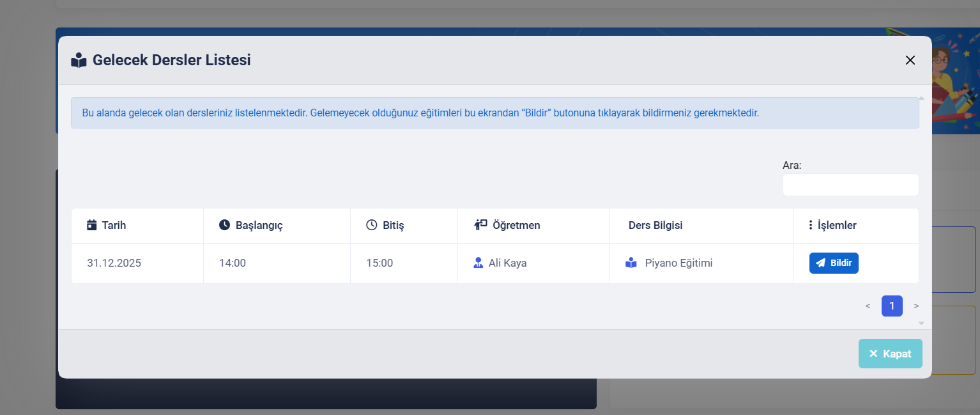Close the Gelecek Dersler Listesi dialog with X
The height and width of the screenshot is (415, 980).
pyautogui.click(x=910, y=60)
